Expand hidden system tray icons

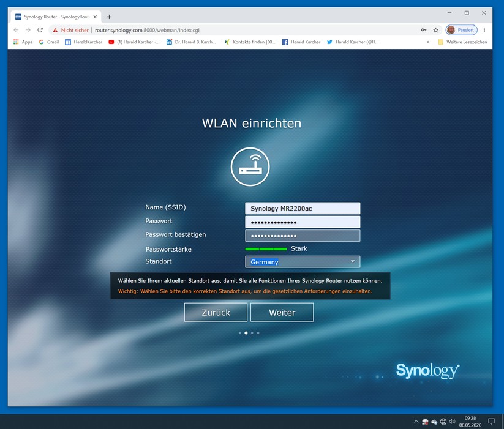click(416, 422)
